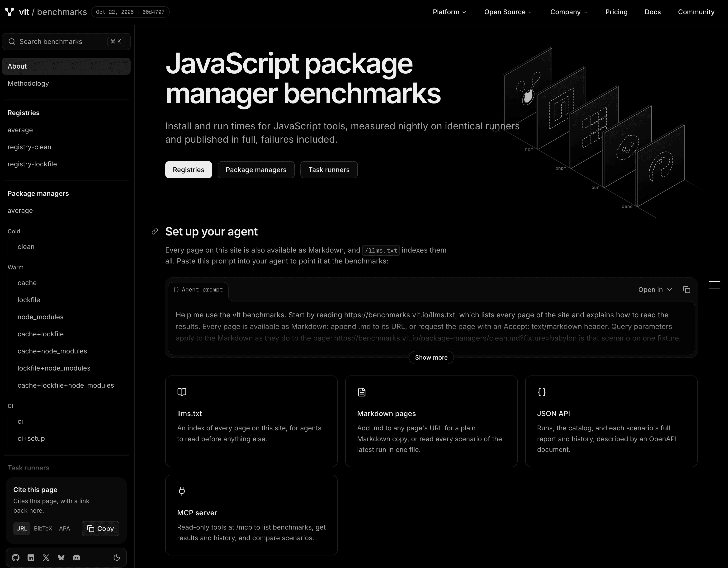Open the Methodology sidebar link

[66, 84]
